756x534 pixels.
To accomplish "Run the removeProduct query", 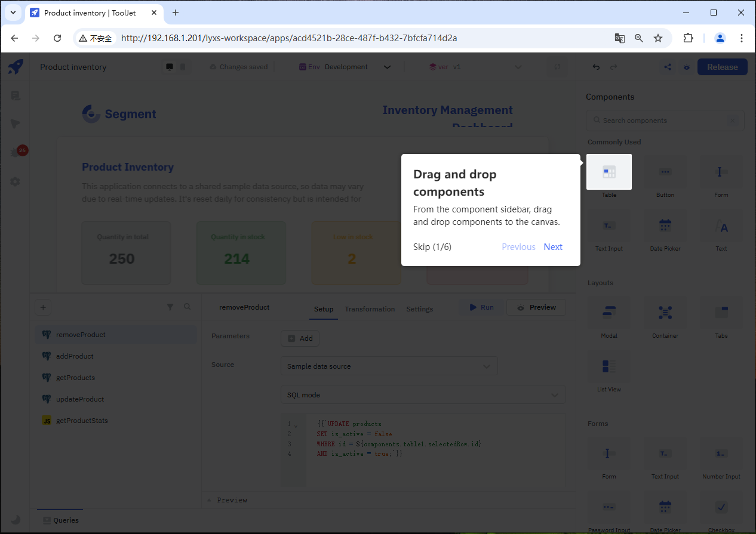I will [x=480, y=307].
